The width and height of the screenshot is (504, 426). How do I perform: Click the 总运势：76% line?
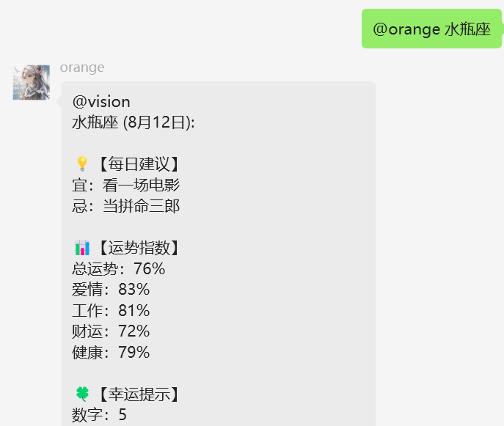coord(119,268)
